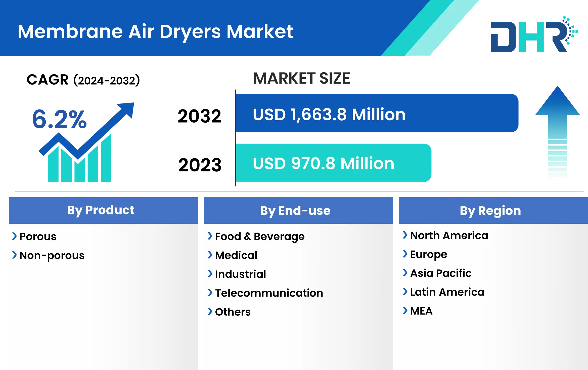Click the chevron beside Food & Beverage
The image size is (588, 370).
tap(210, 236)
